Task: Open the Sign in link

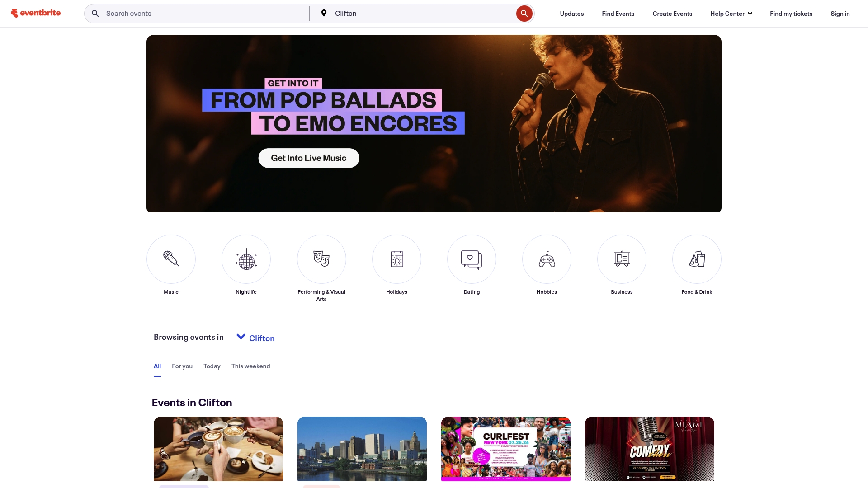Action: [x=840, y=14]
